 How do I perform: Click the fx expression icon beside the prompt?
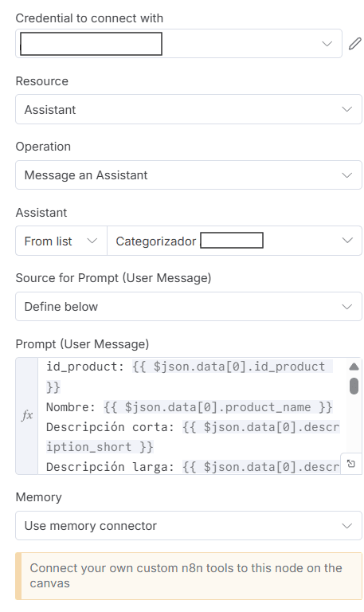(27, 415)
